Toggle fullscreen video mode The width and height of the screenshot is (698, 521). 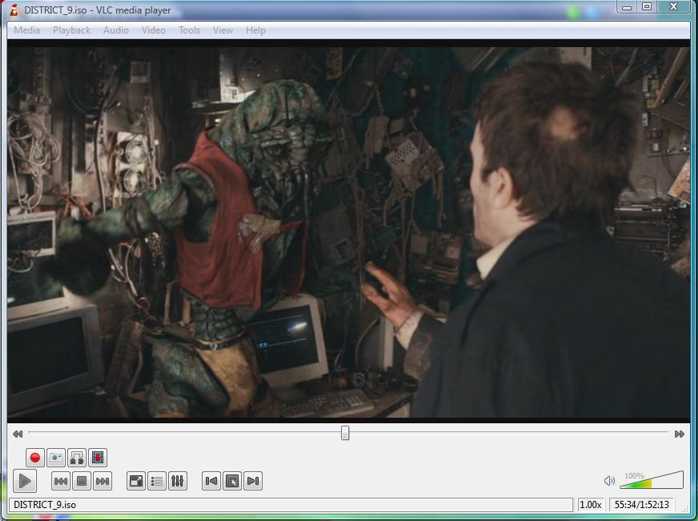tap(136, 481)
